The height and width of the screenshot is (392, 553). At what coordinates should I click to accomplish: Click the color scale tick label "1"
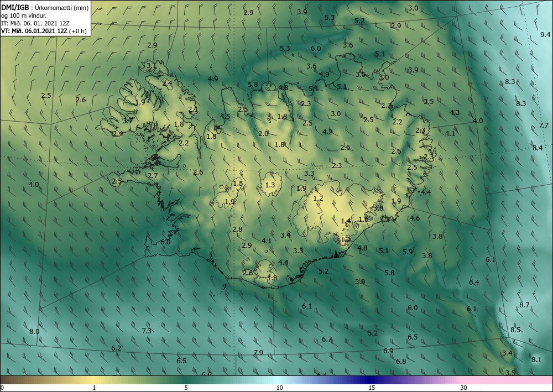pyautogui.click(x=94, y=388)
